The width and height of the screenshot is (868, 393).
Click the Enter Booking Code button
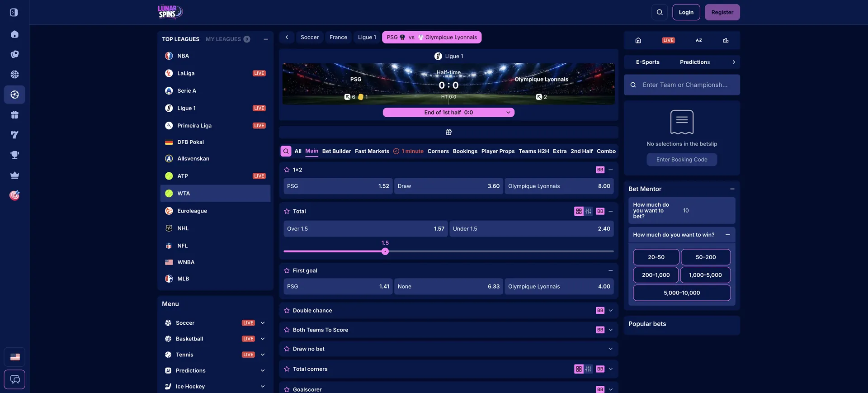coord(682,160)
